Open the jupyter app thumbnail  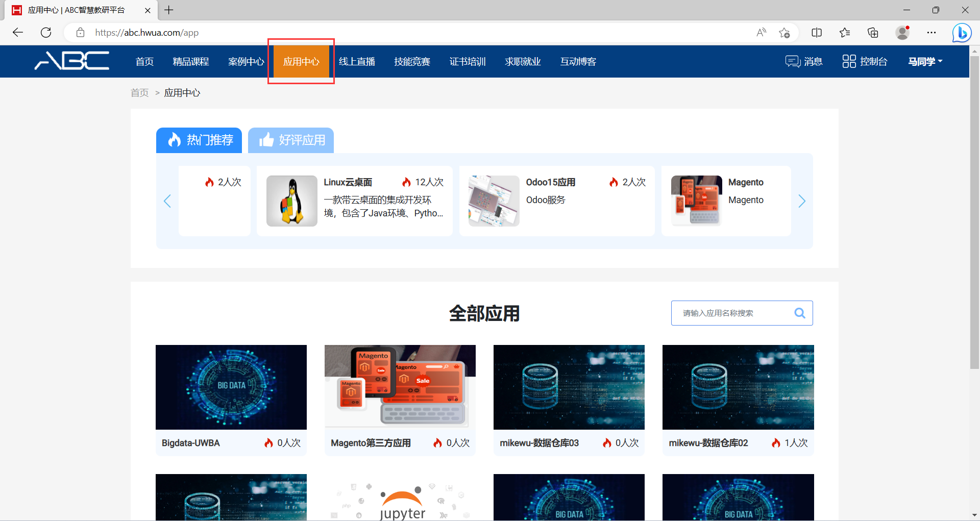click(x=400, y=498)
